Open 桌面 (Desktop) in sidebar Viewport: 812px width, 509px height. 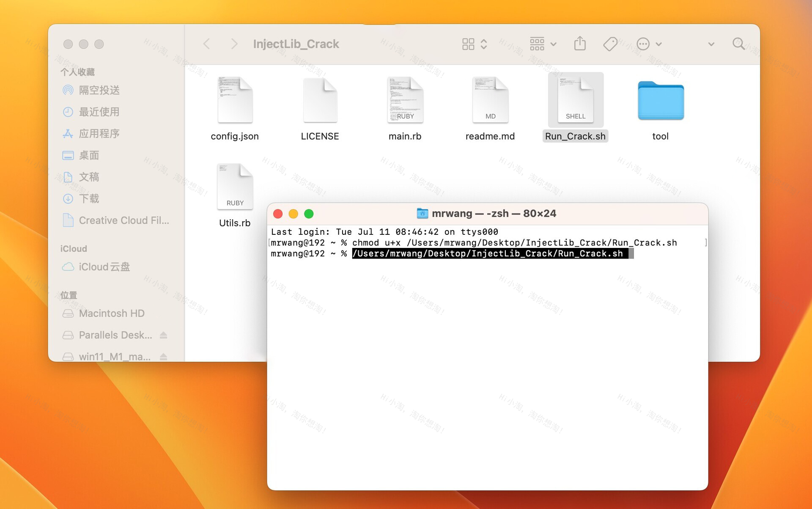point(89,155)
